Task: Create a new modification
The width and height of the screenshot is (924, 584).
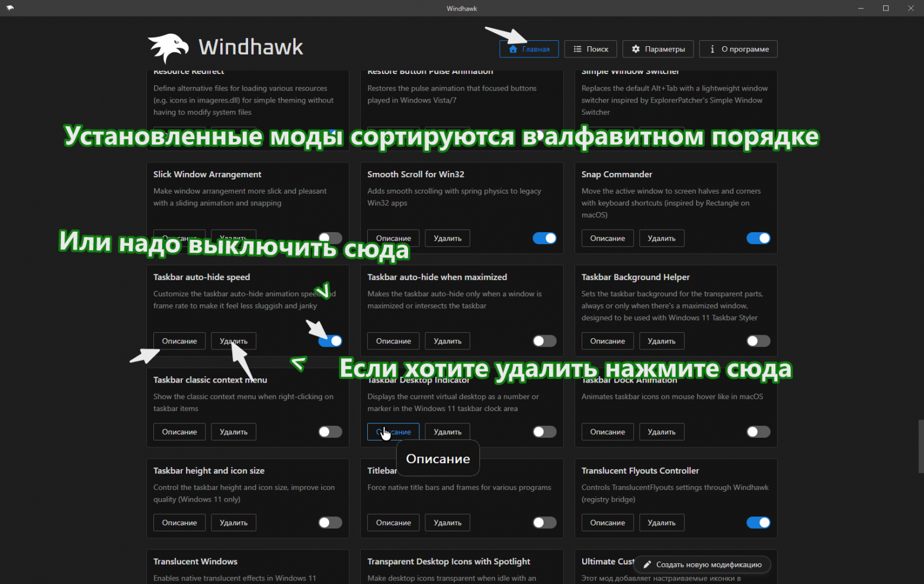Action: coord(702,564)
